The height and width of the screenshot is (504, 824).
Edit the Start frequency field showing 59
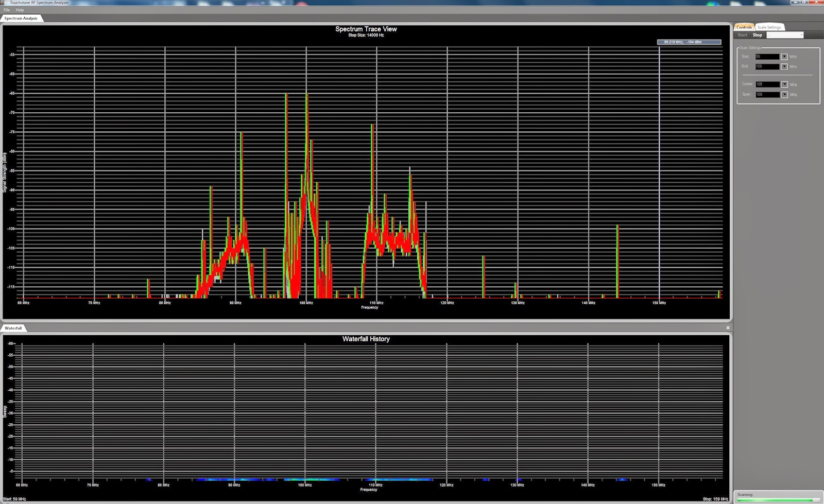(x=767, y=57)
